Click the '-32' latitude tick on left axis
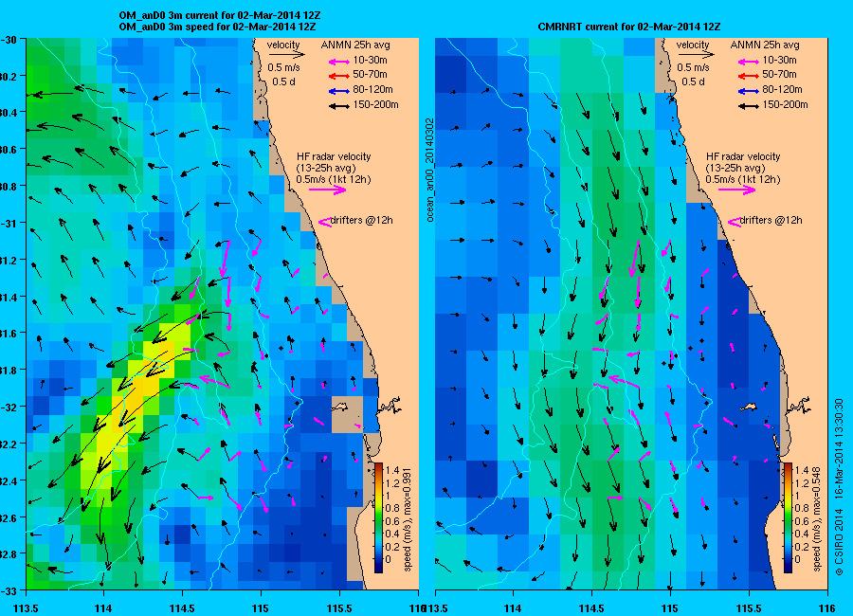 [9, 407]
